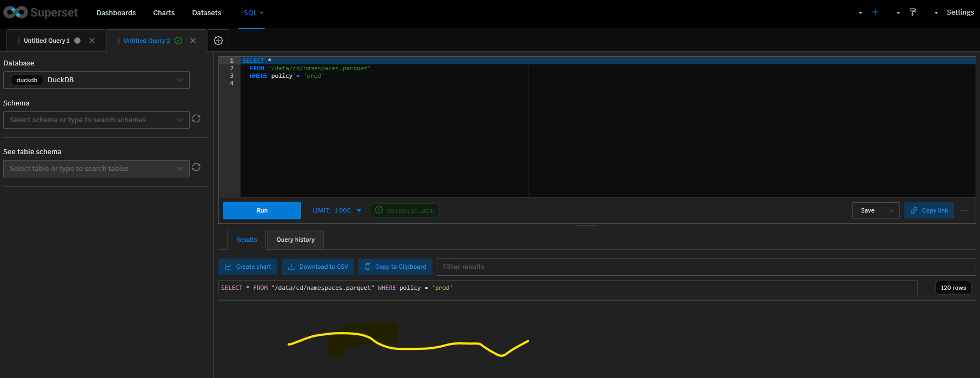The width and height of the screenshot is (980, 378).
Task: Open the three-dot more actions menu
Action: 965,210
